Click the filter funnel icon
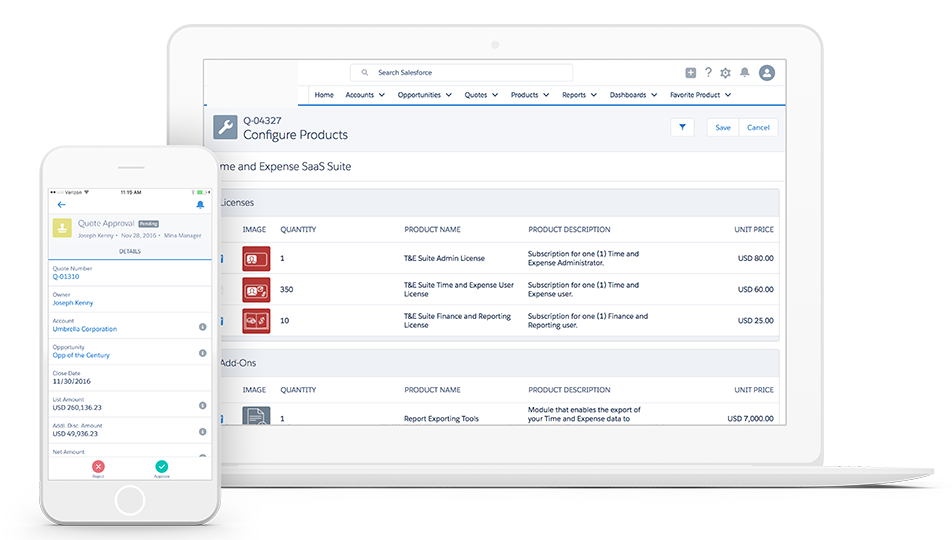 coord(682,128)
